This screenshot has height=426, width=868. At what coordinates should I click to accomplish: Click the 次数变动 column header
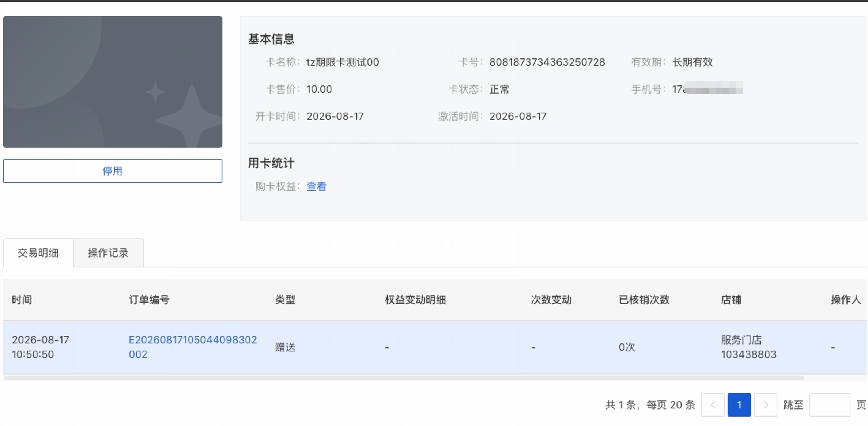pyautogui.click(x=551, y=300)
